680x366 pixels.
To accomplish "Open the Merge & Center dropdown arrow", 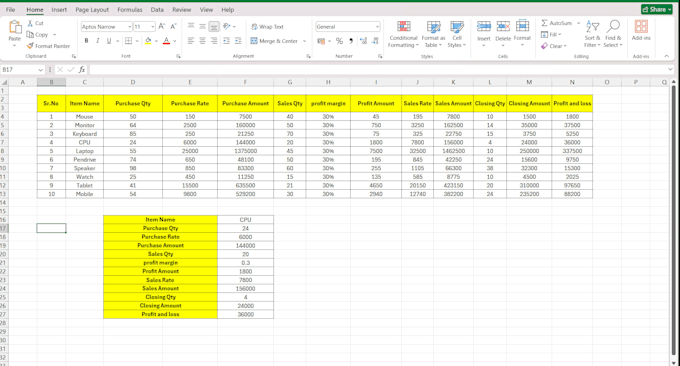I will tap(304, 41).
